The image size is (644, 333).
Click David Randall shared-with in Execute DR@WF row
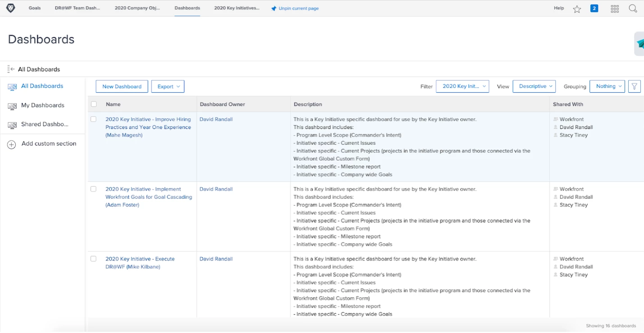coord(576,267)
